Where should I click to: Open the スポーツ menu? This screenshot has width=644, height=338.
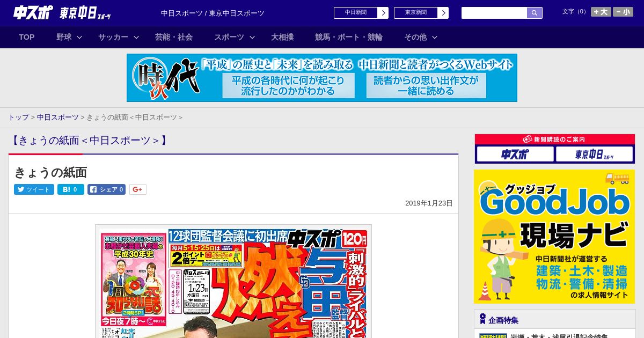click(x=229, y=37)
